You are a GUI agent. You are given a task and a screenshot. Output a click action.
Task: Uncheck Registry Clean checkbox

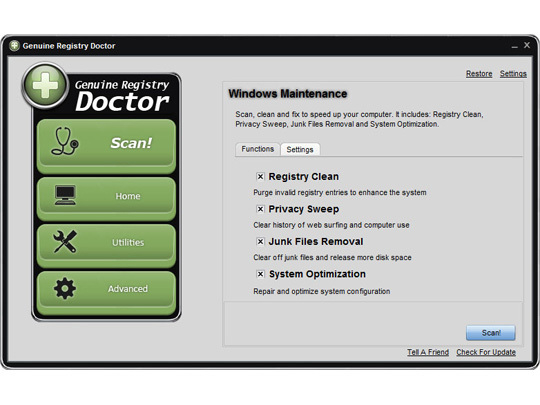pyautogui.click(x=260, y=177)
